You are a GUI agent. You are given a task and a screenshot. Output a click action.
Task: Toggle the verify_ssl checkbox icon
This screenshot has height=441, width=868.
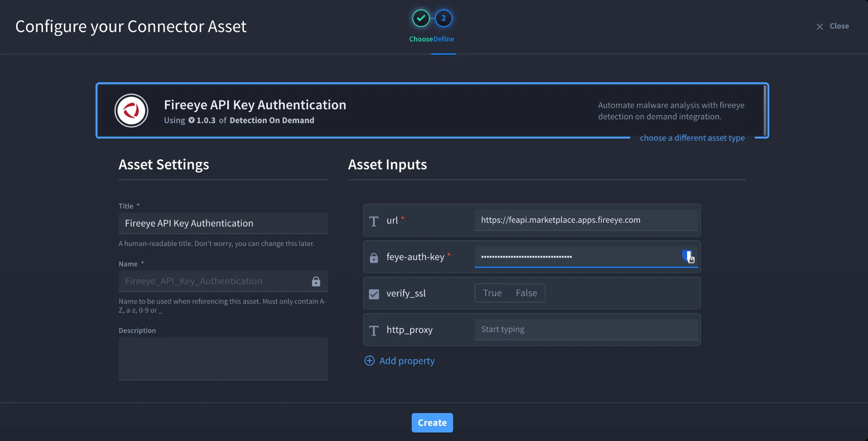(x=374, y=294)
